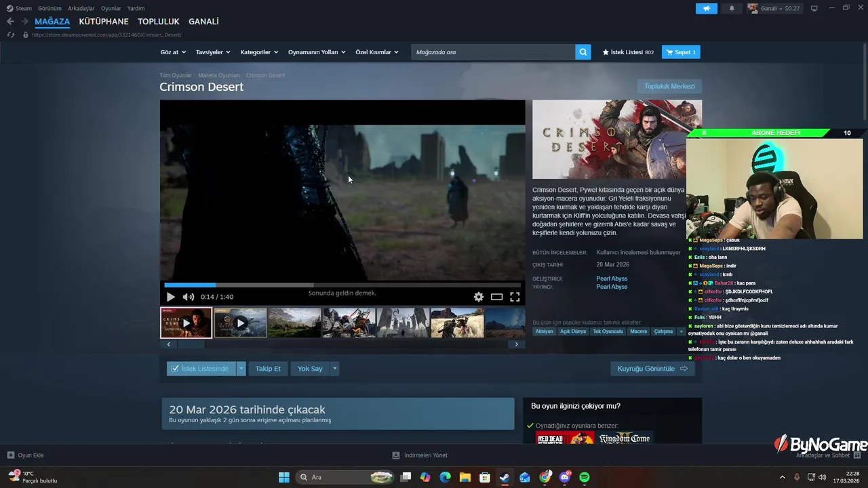This screenshot has width=868, height=488.
Task: Open Ganali account dropdown
Action: [x=774, y=9]
